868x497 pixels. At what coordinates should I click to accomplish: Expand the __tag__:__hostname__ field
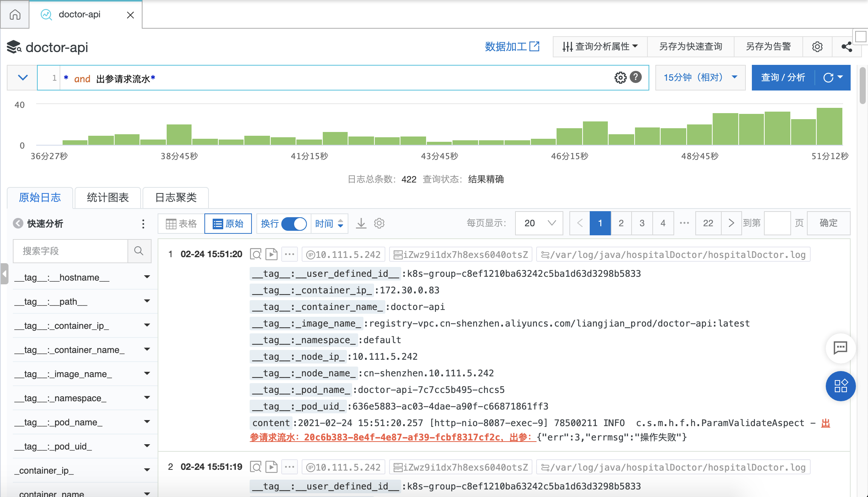coord(147,277)
